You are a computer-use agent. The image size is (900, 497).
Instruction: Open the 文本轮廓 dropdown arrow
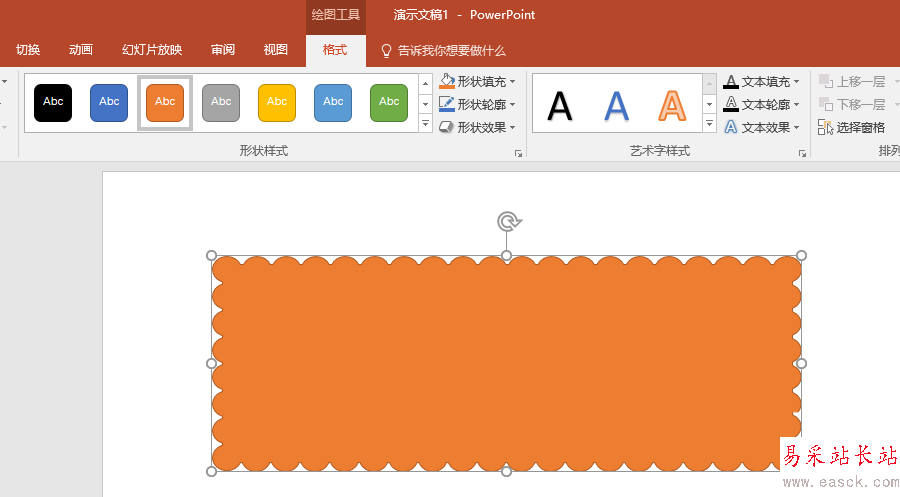point(796,105)
